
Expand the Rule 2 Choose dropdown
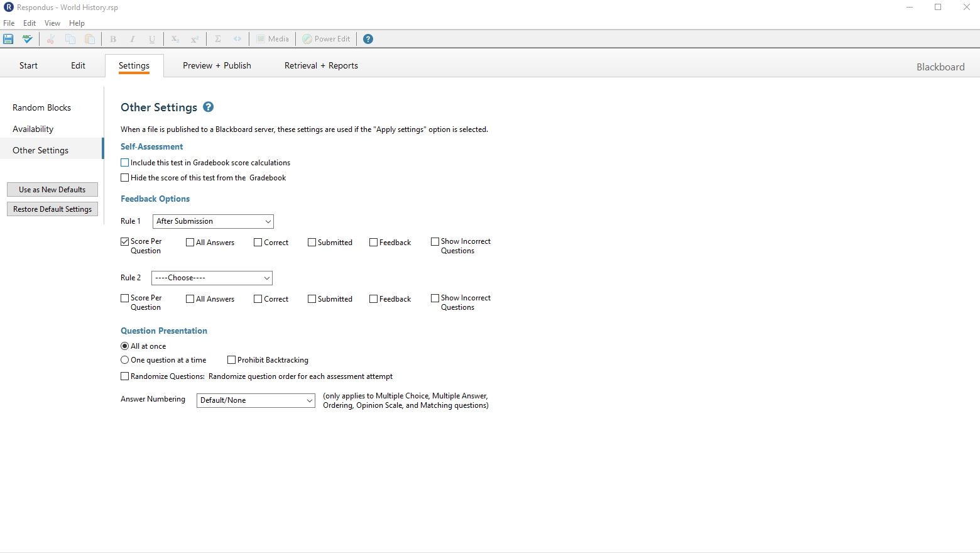pos(212,278)
